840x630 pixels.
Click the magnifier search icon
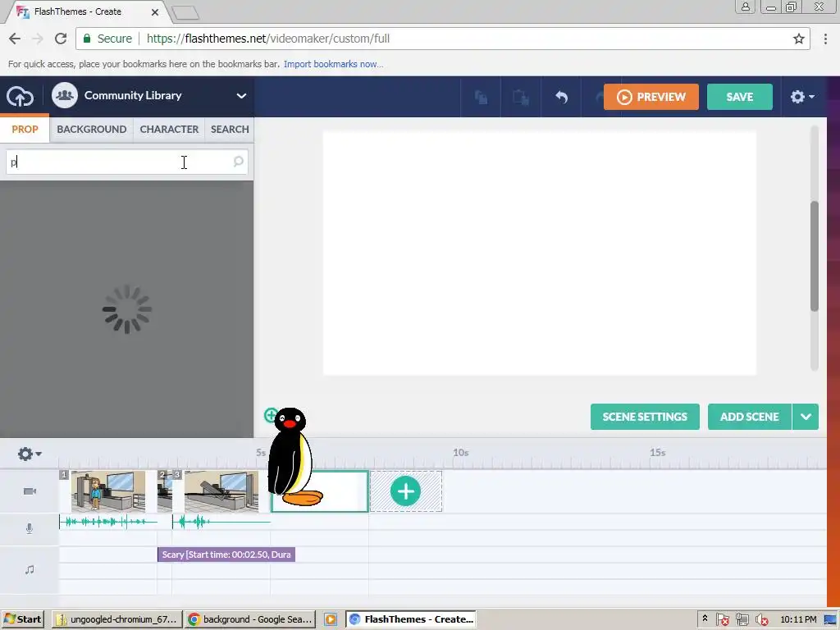(239, 162)
